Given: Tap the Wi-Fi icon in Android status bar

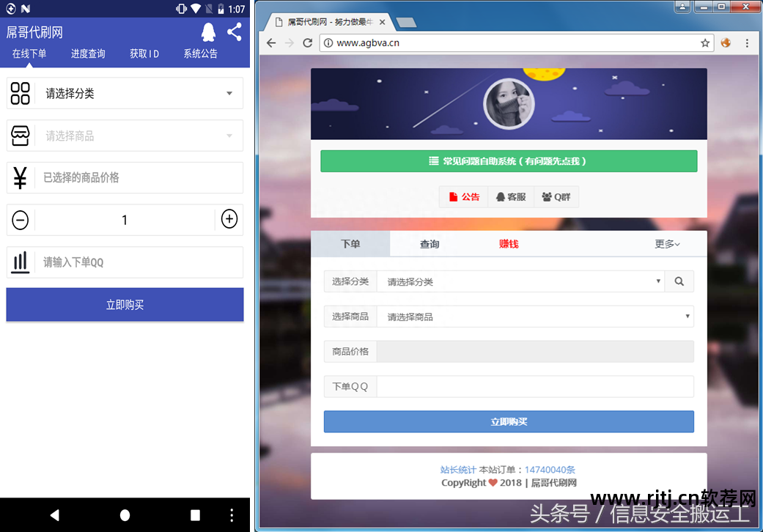Looking at the screenshot, I should point(196,9).
